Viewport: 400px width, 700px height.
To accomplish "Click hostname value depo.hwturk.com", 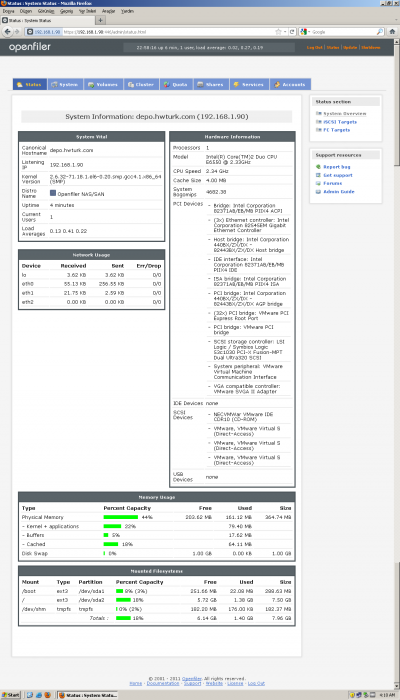I will pos(71,150).
